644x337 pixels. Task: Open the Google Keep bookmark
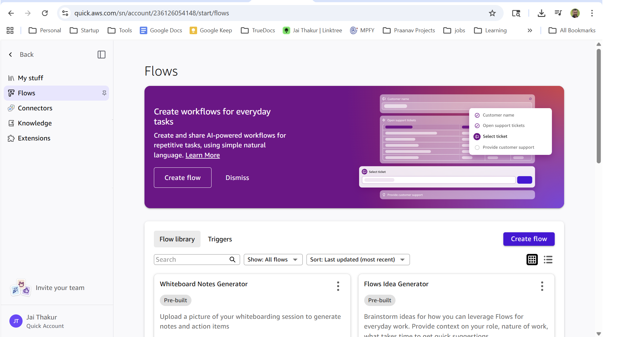point(211,30)
